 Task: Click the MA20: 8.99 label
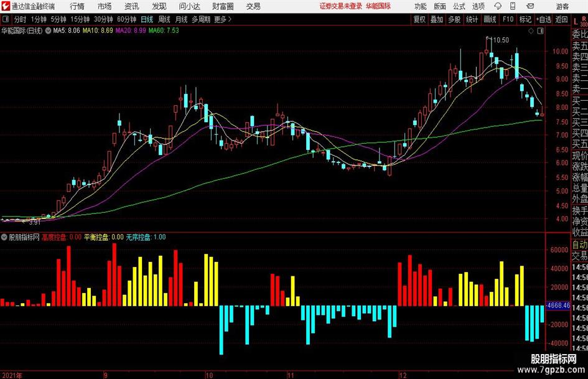(131, 30)
